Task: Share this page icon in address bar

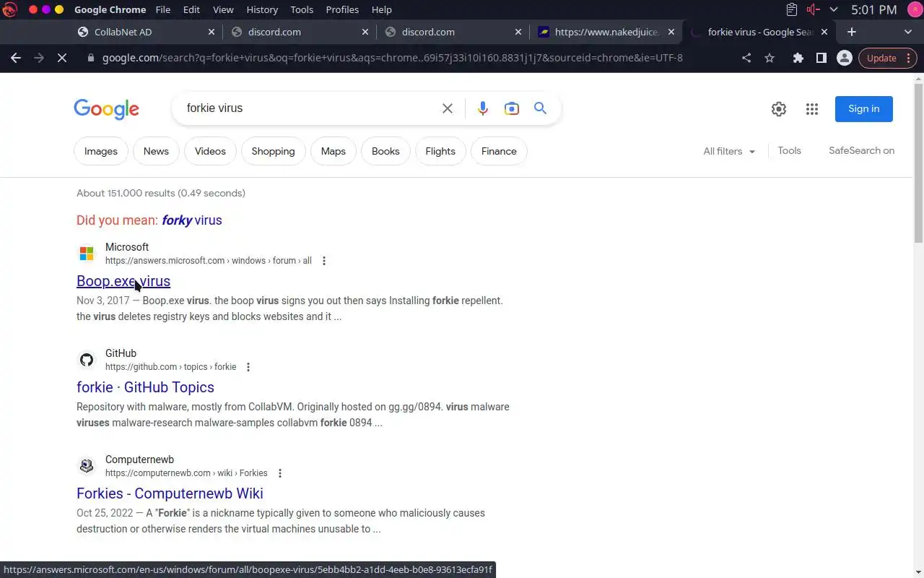Action: tap(746, 58)
